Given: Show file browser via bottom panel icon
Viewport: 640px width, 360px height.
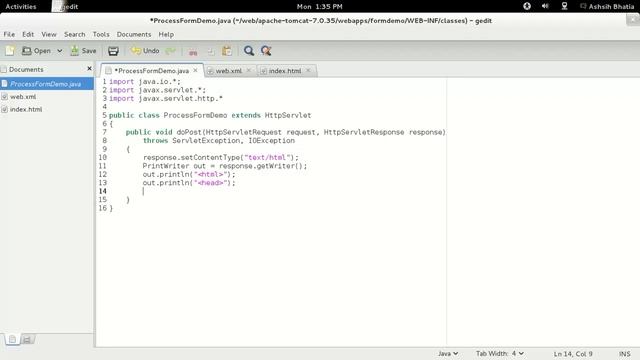Looking at the screenshot, I should click(27, 339).
